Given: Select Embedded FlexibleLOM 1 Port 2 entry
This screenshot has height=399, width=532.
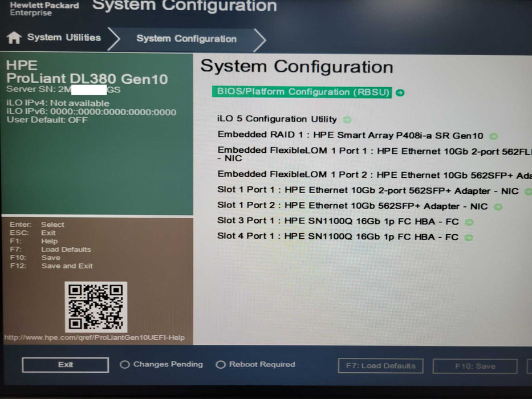Looking at the screenshot, I should pyautogui.click(x=375, y=175).
